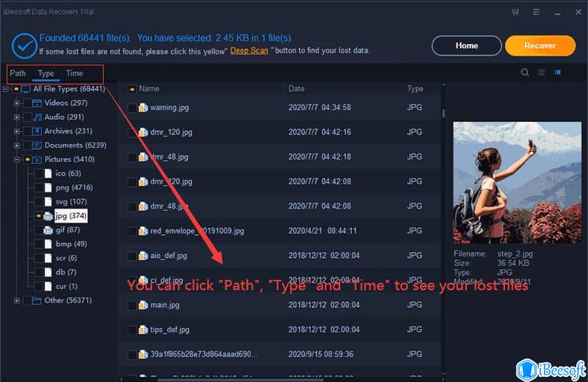Image resolution: width=588 pixels, height=382 pixels.
Task: Expand the Other (56371) tree node
Action: 16,300
